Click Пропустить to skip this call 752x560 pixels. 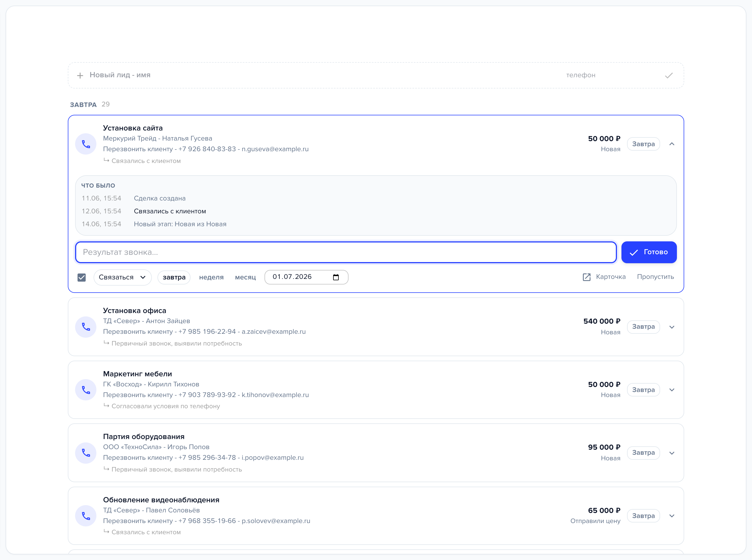655,277
